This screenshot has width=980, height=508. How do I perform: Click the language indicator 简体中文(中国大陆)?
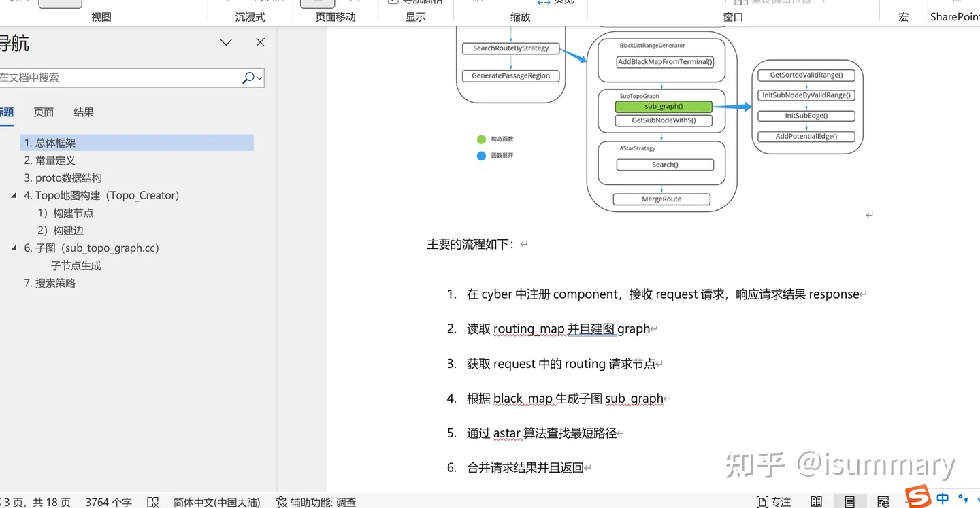[x=216, y=502]
